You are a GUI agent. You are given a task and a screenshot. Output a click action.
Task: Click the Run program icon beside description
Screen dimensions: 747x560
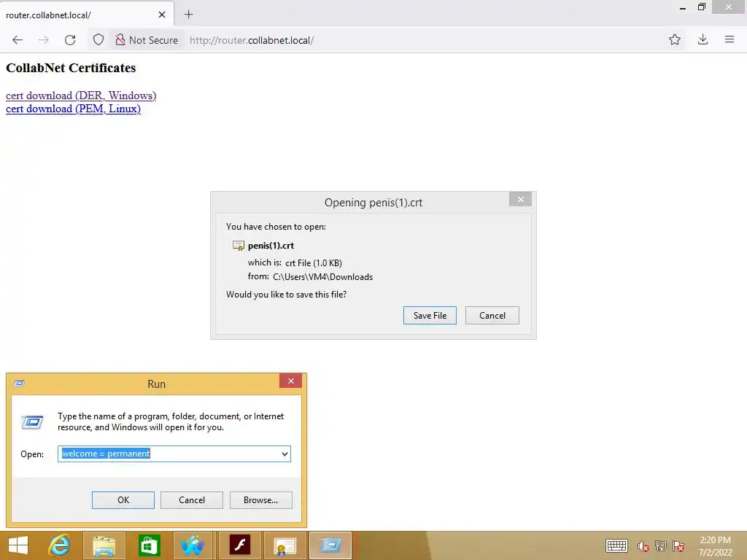coord(32,422)
